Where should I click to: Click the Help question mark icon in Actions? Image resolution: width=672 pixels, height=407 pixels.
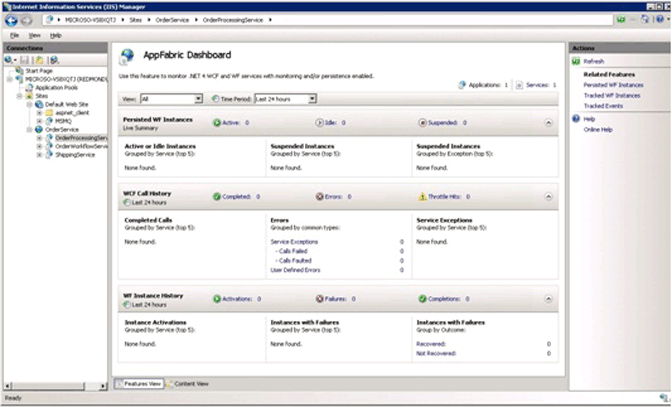point(576,119)
